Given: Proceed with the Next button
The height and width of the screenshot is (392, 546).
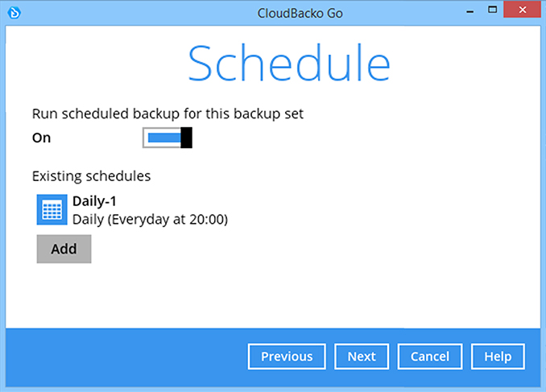Looking at the screenshot, I should 362,357.
